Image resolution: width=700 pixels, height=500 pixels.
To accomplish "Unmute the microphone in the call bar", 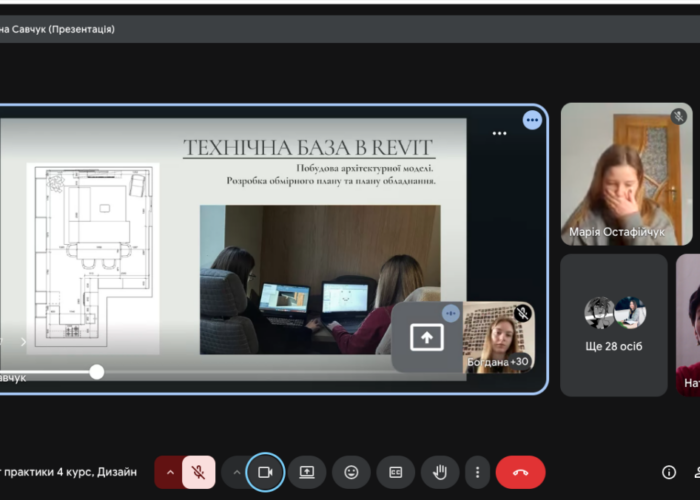I will (x=199, y=472).
